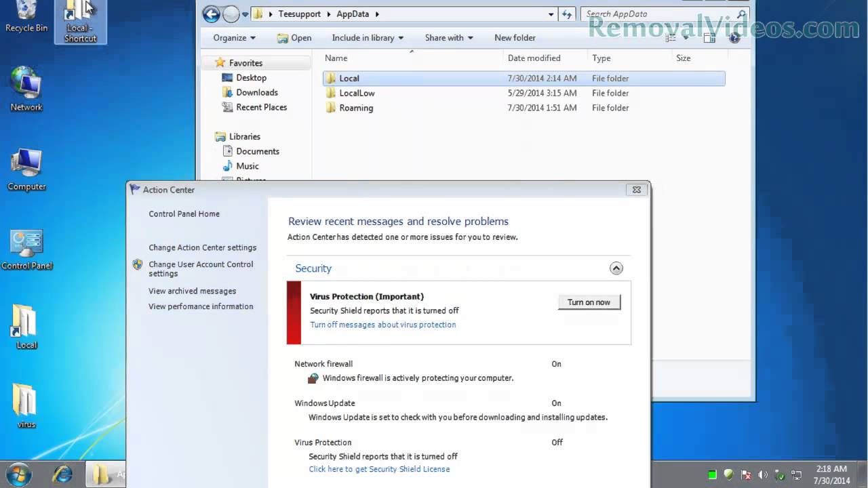The width and height of the screenshot is (868, 488).
Task: Click here to get Security Shield License
Action: pyautogui.click(x=379, y=469)
